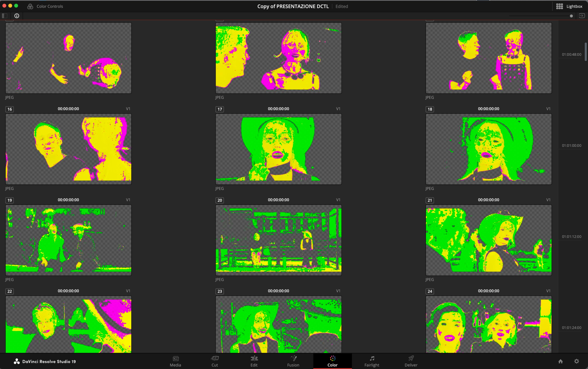The image size is (588, 369).
Task: Switch to the Media page
Action: pos(175,361)
